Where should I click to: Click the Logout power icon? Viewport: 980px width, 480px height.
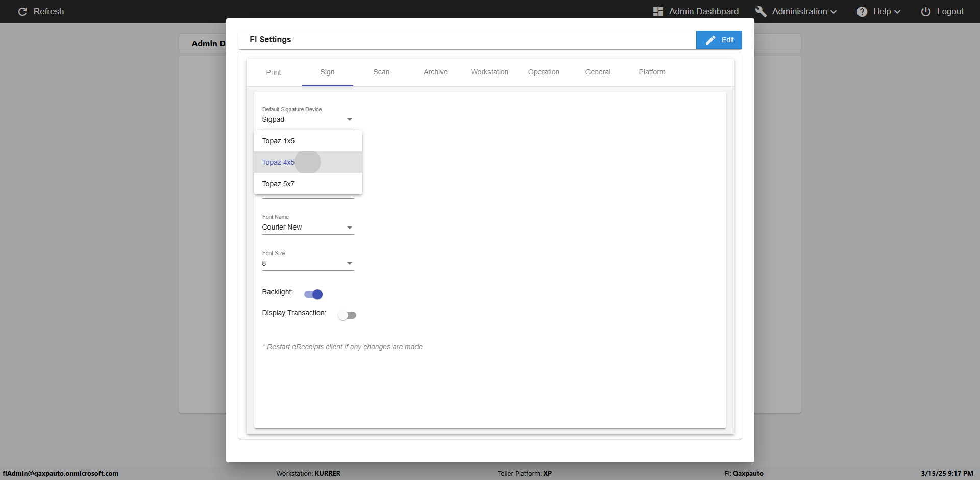coord(926,11)
